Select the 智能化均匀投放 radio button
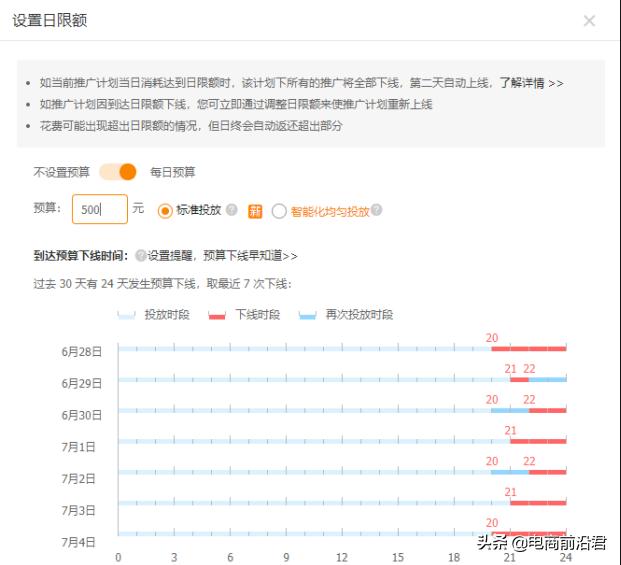 pyautogui.click(x=279, y=211)
